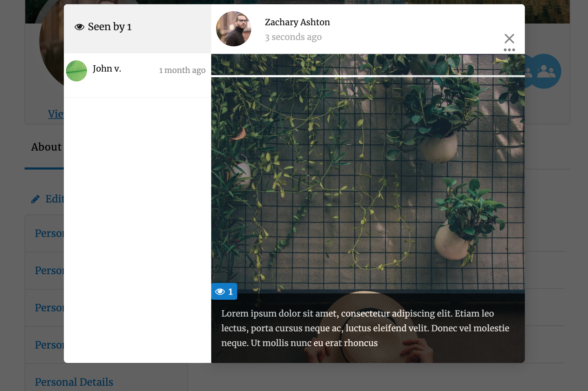
Task: Click the Seen by 1 heading text
Action: (x=109, y=27)
